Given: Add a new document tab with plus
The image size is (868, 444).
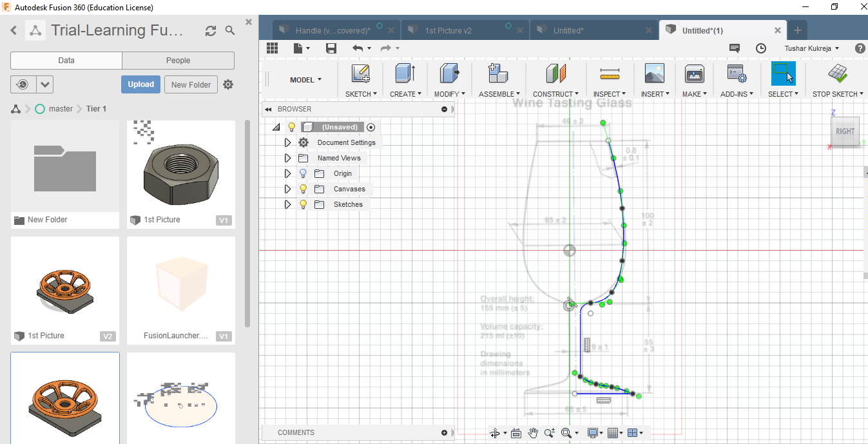Looking at the screenshot, I should coord(797,30).
